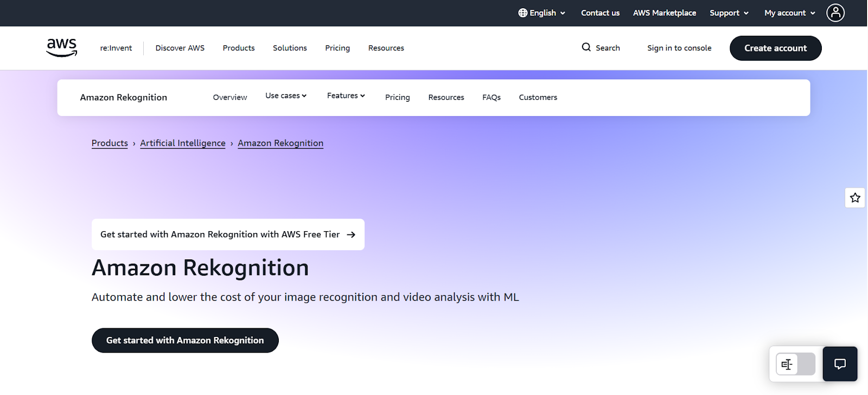The image size is (868, 395).
Task: Click Get started with Amazon Rekognition button
Action: [x=185, y=340]
